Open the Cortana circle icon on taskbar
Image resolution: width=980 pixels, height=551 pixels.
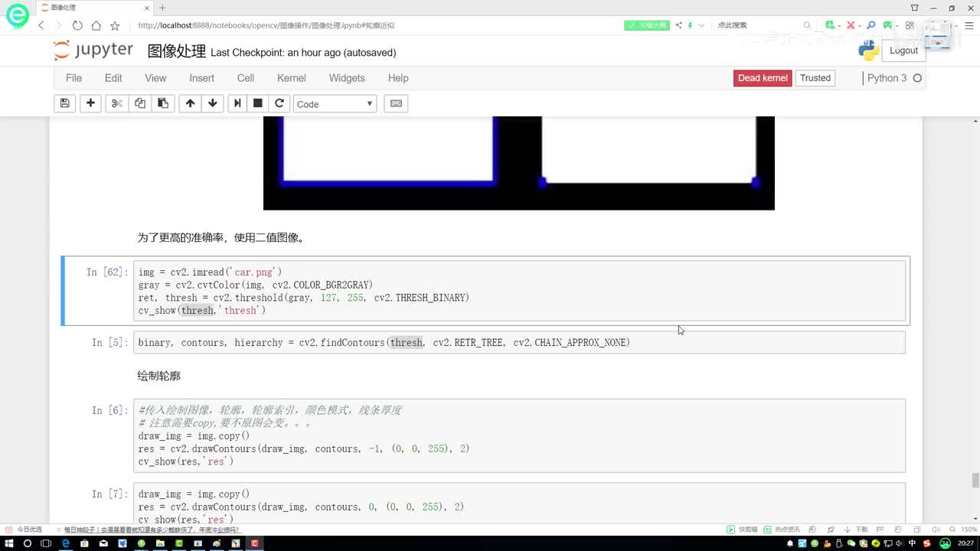point(28,543)
